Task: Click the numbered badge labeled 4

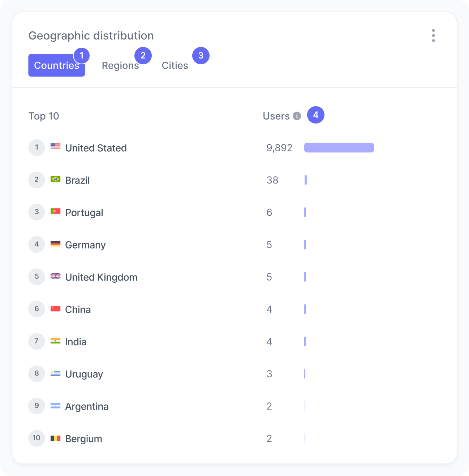Action: [x=315, y=115]
